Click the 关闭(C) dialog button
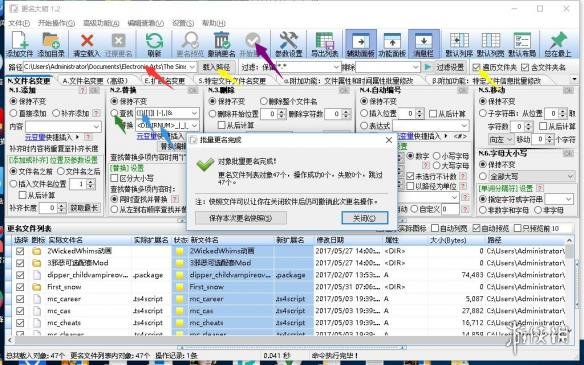This screenshot has height=365, width=584. [365, 218]
